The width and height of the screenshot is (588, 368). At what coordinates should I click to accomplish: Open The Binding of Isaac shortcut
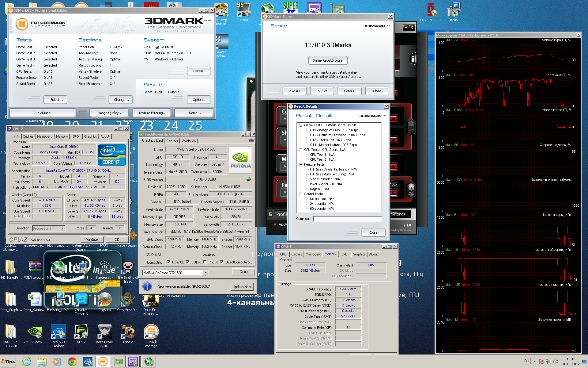pyautogui.click(x=128, y=272)
